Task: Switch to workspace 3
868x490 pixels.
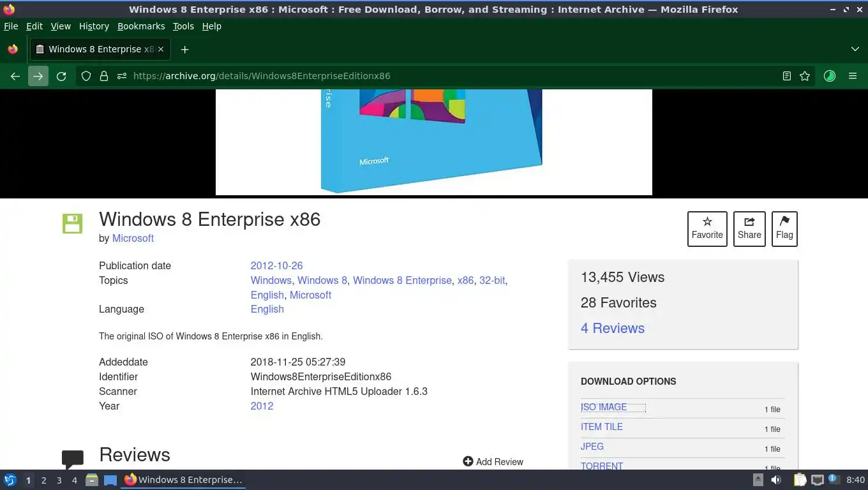Action: pos(59,480)
